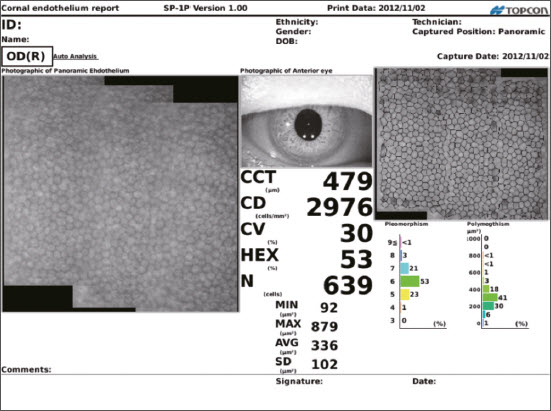Select the CCT value 479

(348, 182)
